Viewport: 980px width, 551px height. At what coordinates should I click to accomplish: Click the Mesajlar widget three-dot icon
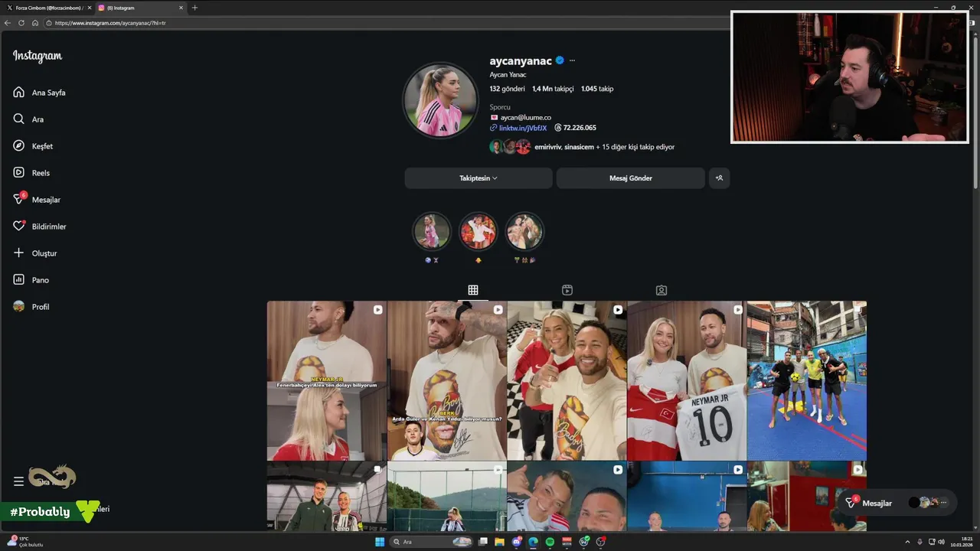(x=944, y=503)
